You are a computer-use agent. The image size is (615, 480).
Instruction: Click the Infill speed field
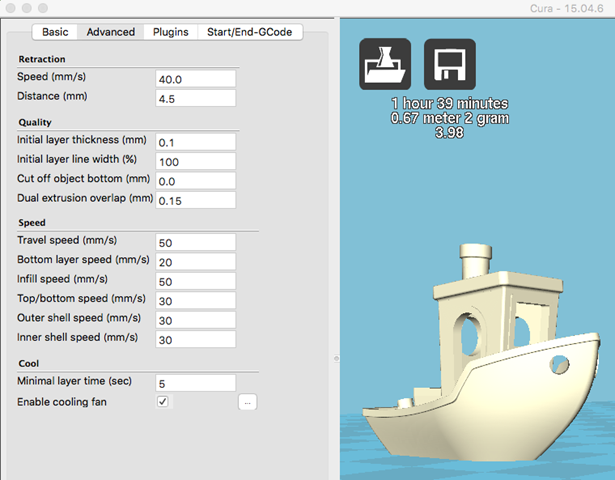[x=195, y=281]
